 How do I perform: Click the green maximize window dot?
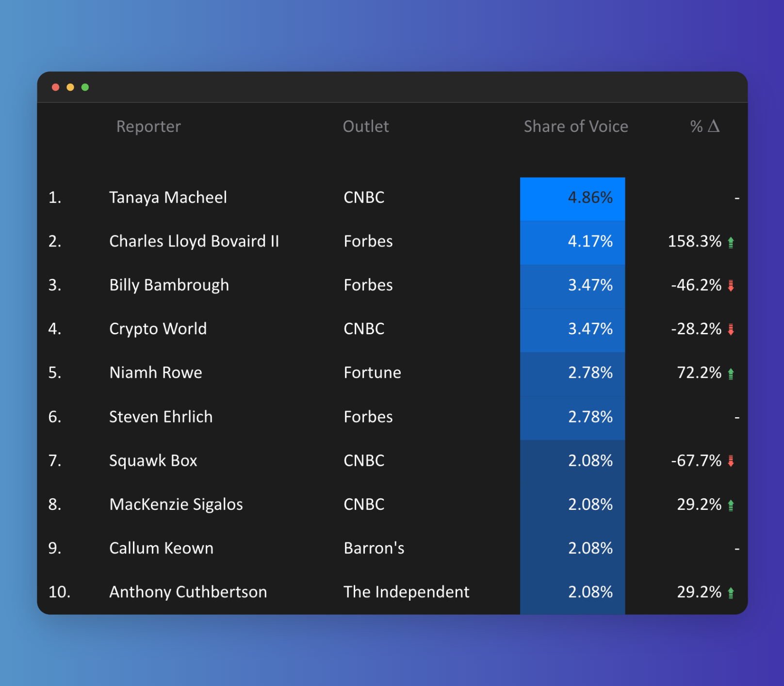click(x=85, y=87)
